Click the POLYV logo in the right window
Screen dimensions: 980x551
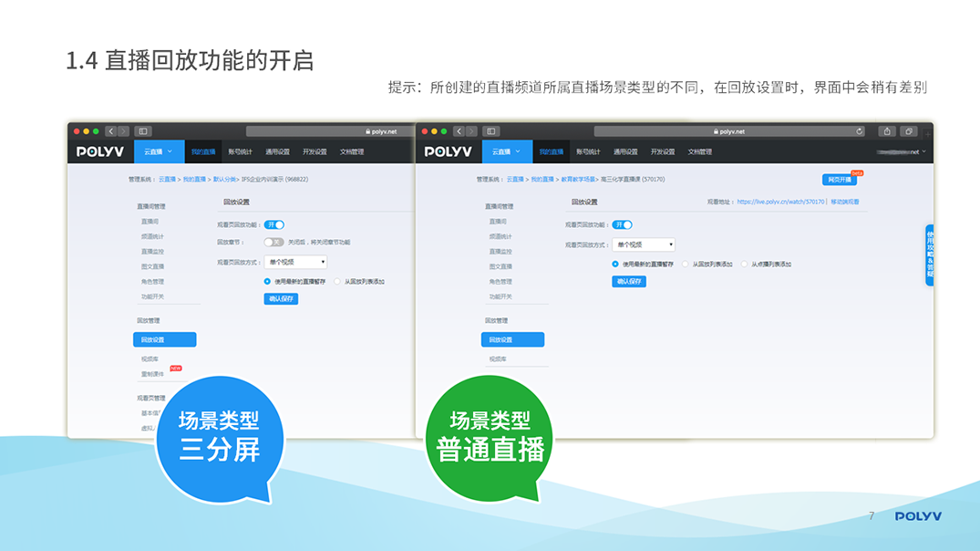(x=448, y=151)
